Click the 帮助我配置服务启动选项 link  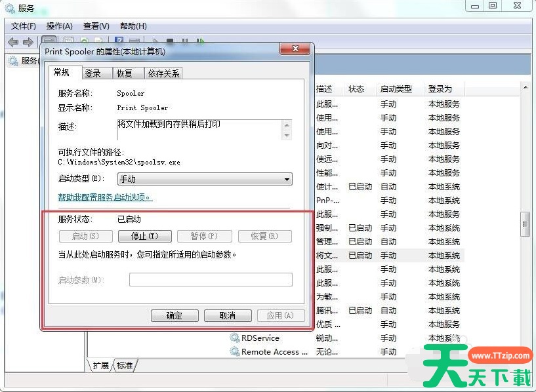105,197
